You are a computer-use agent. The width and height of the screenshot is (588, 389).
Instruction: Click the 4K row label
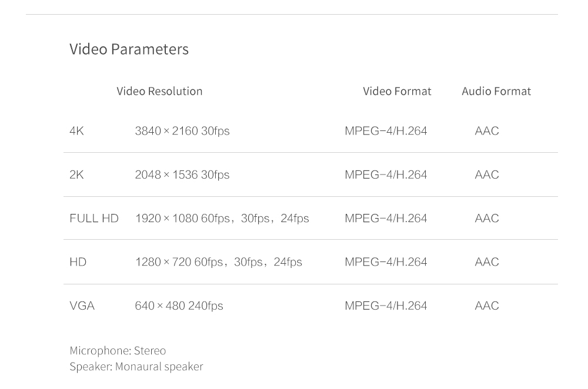point(76,131)
